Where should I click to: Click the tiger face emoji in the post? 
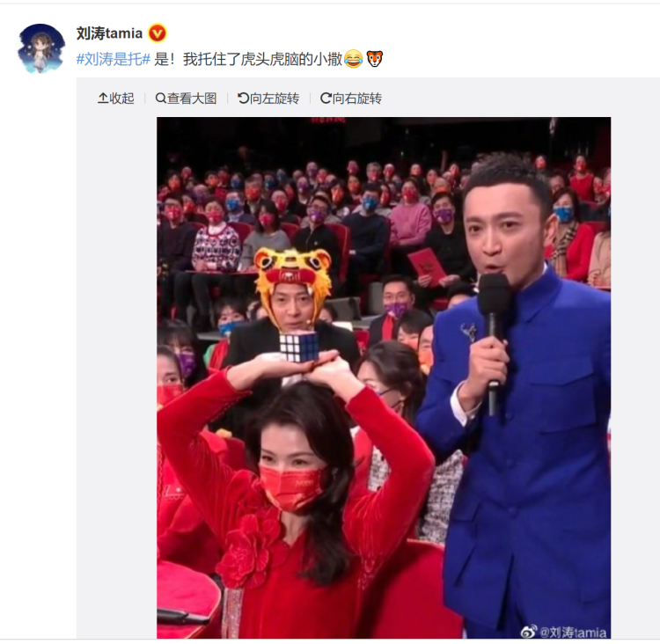click(375, 59)
